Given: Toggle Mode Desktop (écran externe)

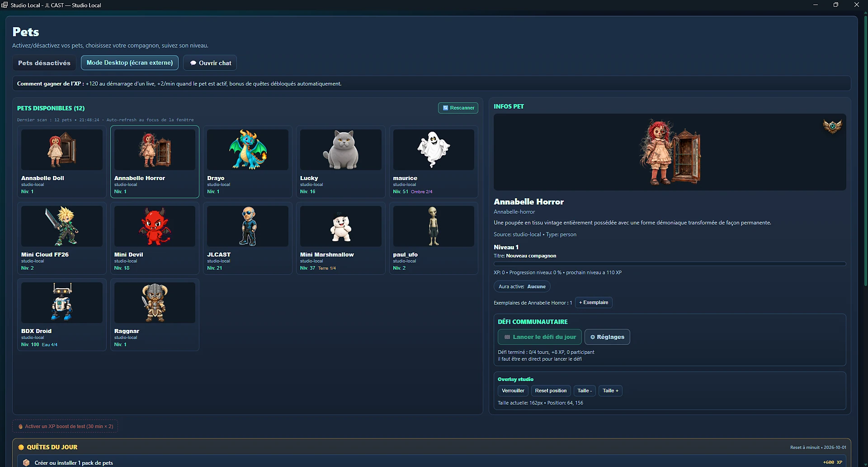Looking at the screenshot, I should (130, 63).
